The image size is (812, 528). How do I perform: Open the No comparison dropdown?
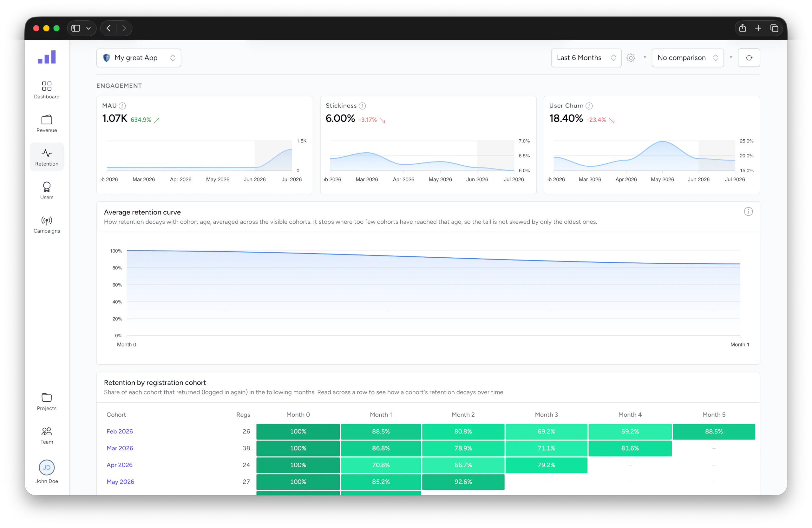point(687,58)
